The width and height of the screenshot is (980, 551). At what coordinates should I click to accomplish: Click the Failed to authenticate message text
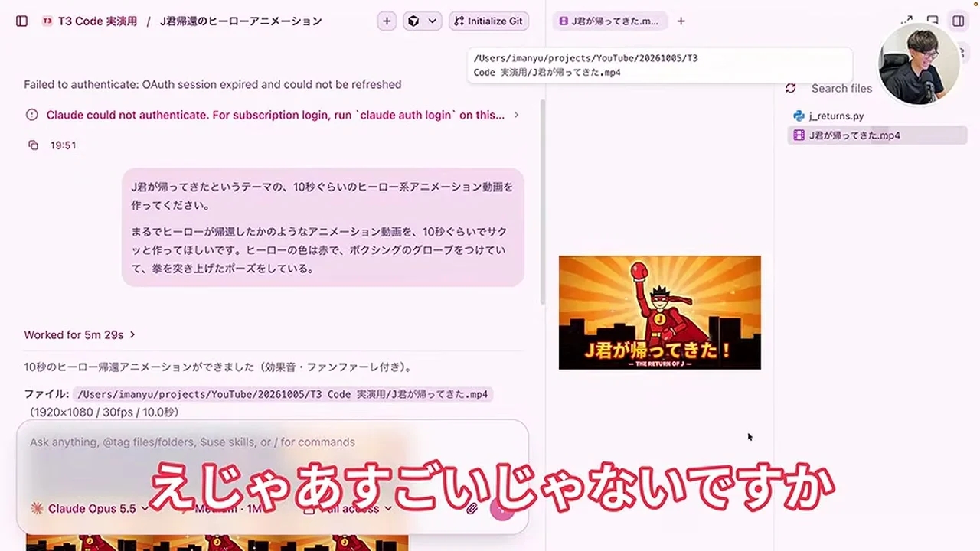tap(213, 84)
